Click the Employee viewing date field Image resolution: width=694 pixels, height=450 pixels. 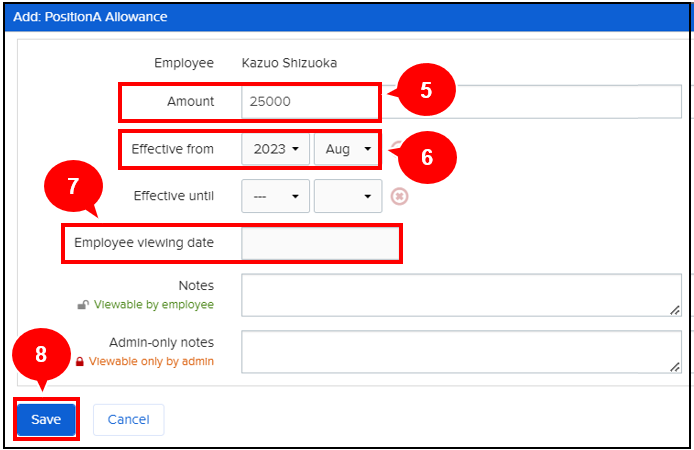pyautogui.click(x=320, y=243)
